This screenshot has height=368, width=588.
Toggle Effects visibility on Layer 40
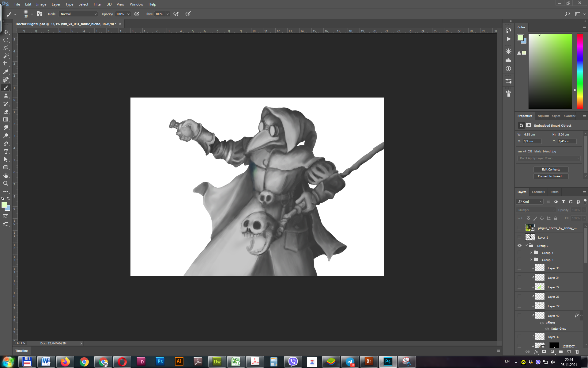(542, 323)
